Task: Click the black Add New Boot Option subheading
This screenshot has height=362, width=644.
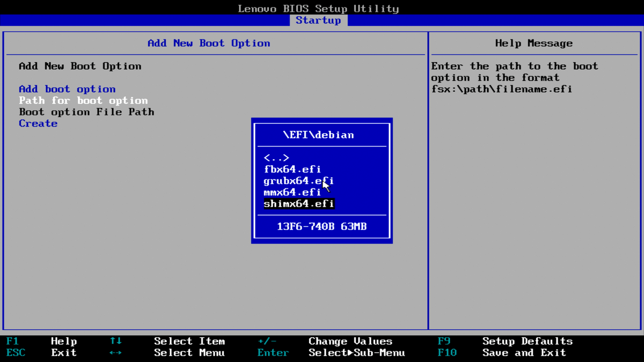Action: [x=80, y=67]
